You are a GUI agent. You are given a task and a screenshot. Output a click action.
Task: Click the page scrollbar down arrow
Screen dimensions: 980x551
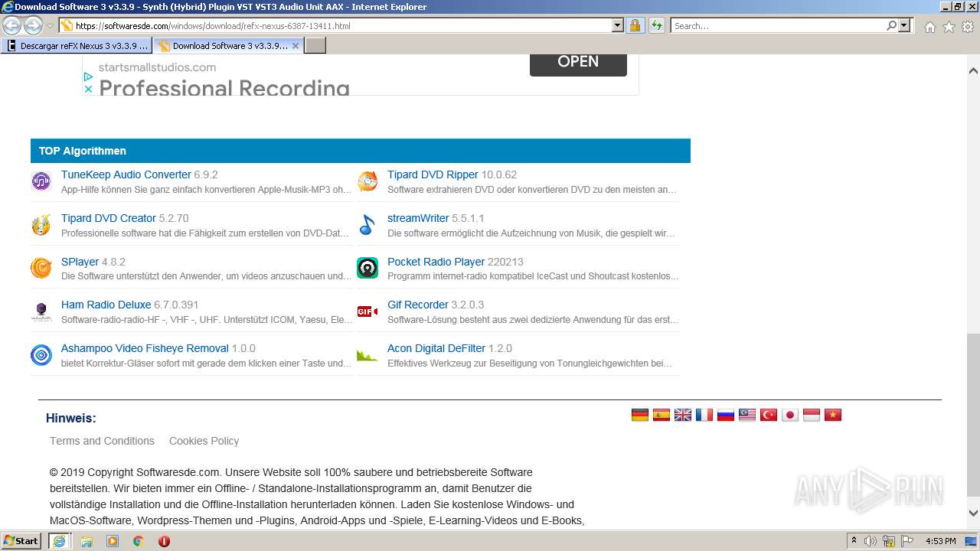point(973,514)
